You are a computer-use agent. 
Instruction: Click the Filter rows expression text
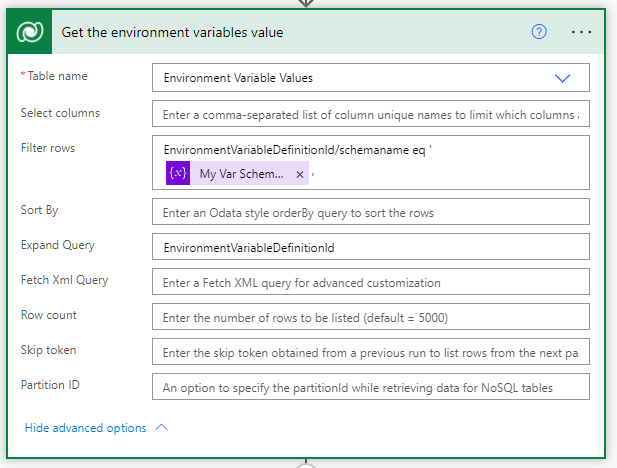[297, 150]
